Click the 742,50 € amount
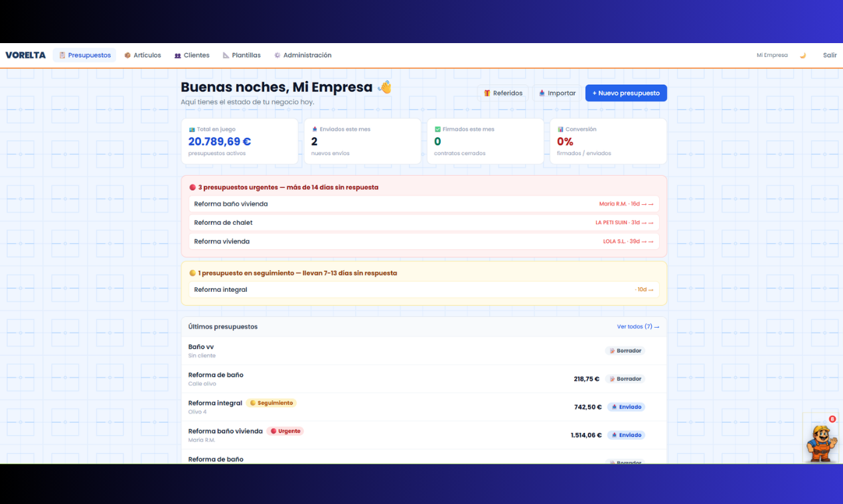This screenshot has height=504, width=843. [587, 407]
